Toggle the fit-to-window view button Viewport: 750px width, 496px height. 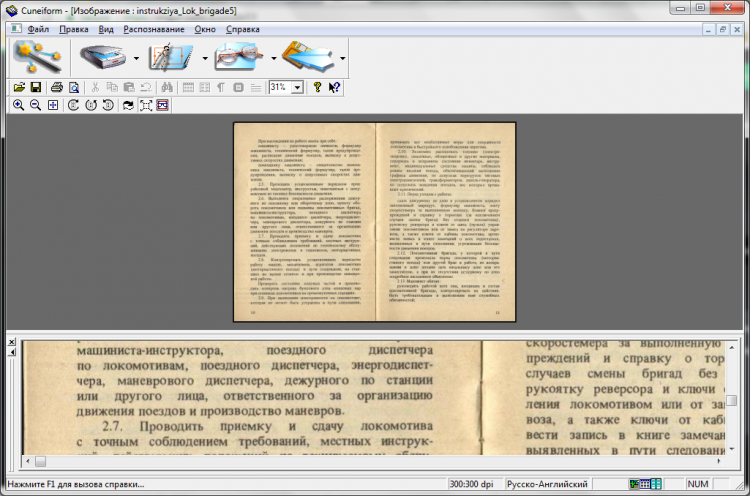[146, 105]
